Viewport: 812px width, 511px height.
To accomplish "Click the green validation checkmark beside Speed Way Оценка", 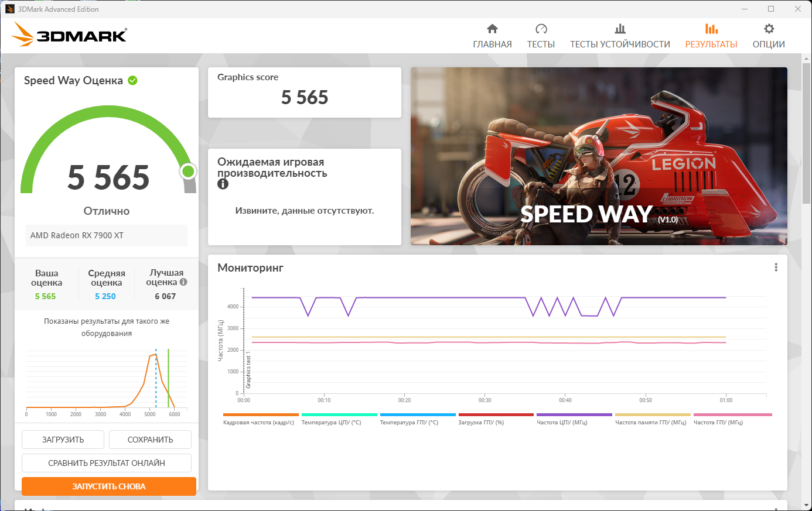I will (133, 81).
